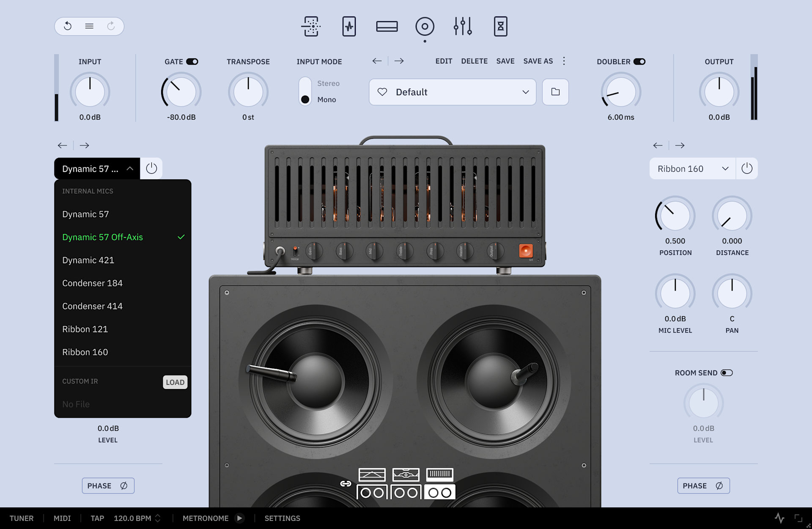
Task: Select next mic with right arrow above Dynamic 57 dropdown
Action: coord(84,145)
